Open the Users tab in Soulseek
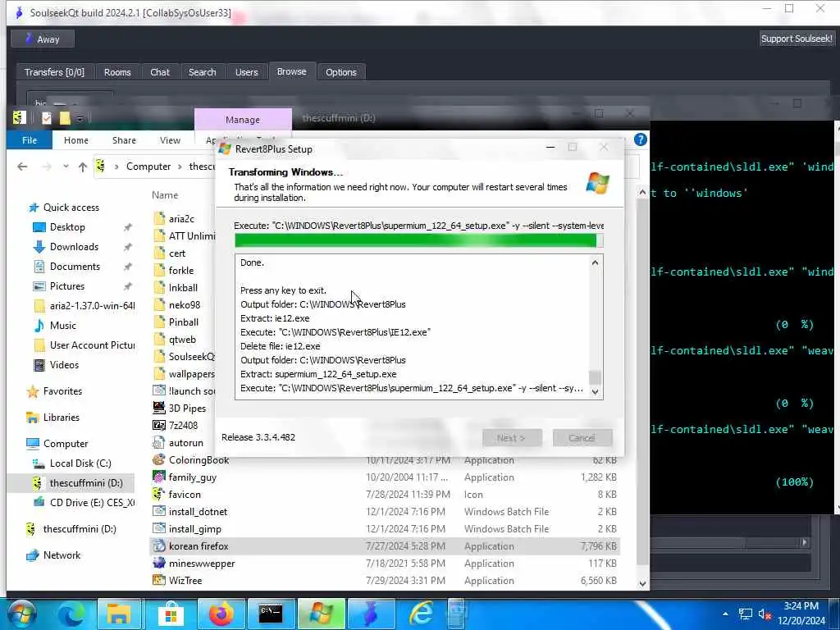The height and width of the screenshot is (630, 840). pyautogui.click(x=246, y=72)
